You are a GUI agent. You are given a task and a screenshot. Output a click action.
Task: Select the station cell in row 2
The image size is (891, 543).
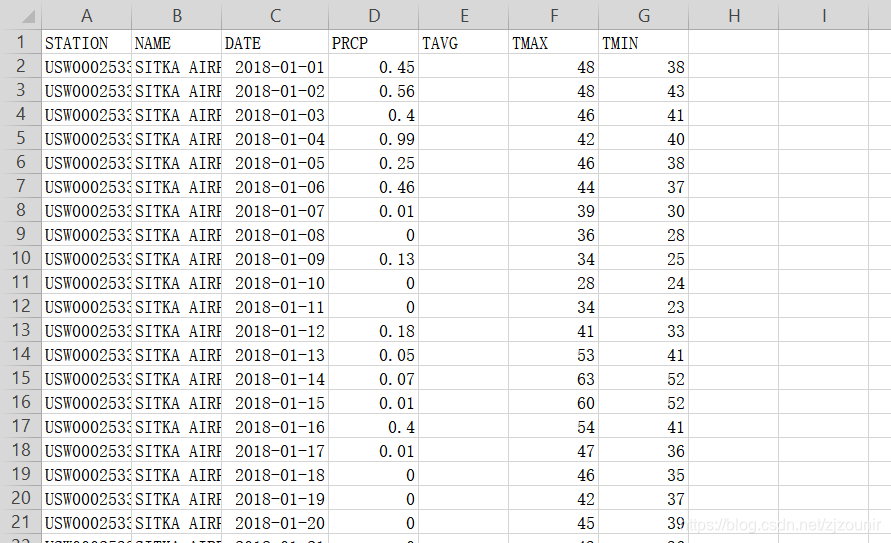click(86, 67)
